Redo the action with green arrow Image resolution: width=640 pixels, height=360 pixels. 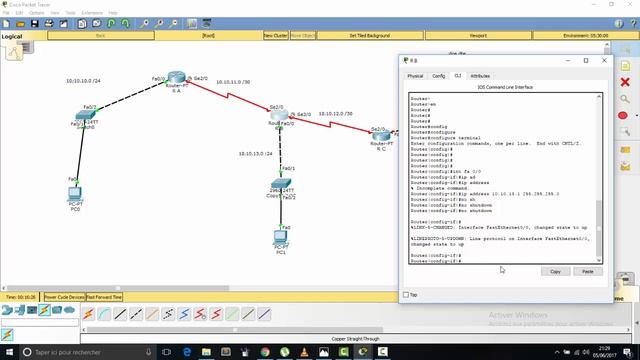(125, 24)
